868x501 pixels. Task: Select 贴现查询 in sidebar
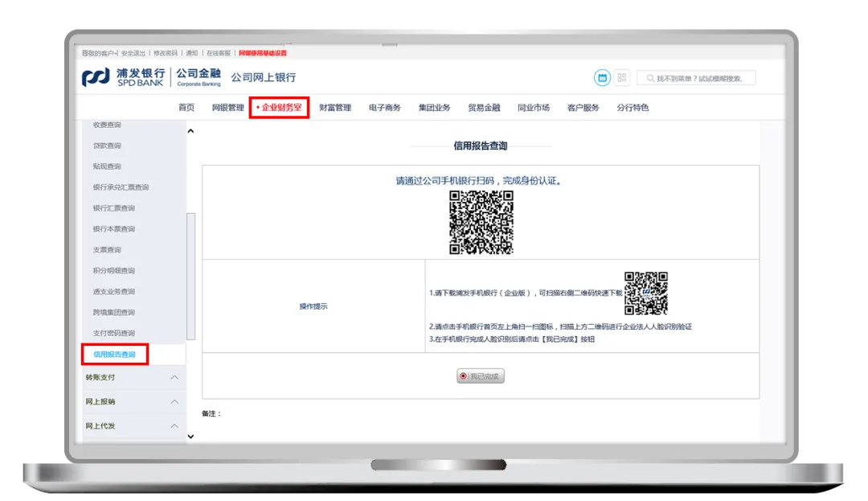pos(107,166)
